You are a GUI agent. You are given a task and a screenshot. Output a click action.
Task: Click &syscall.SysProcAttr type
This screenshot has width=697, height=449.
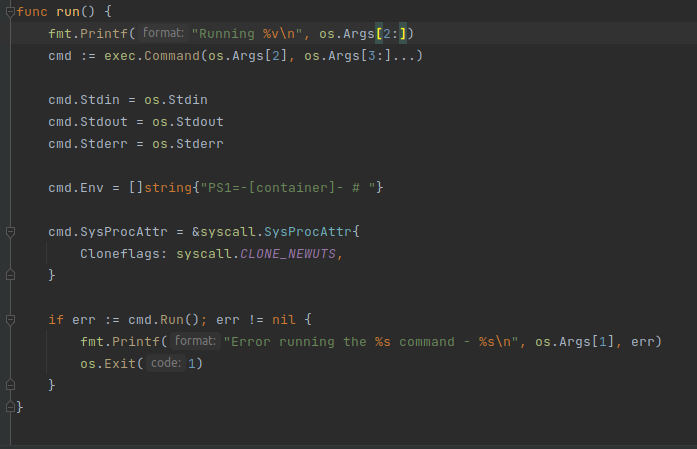tap(272, 232)
